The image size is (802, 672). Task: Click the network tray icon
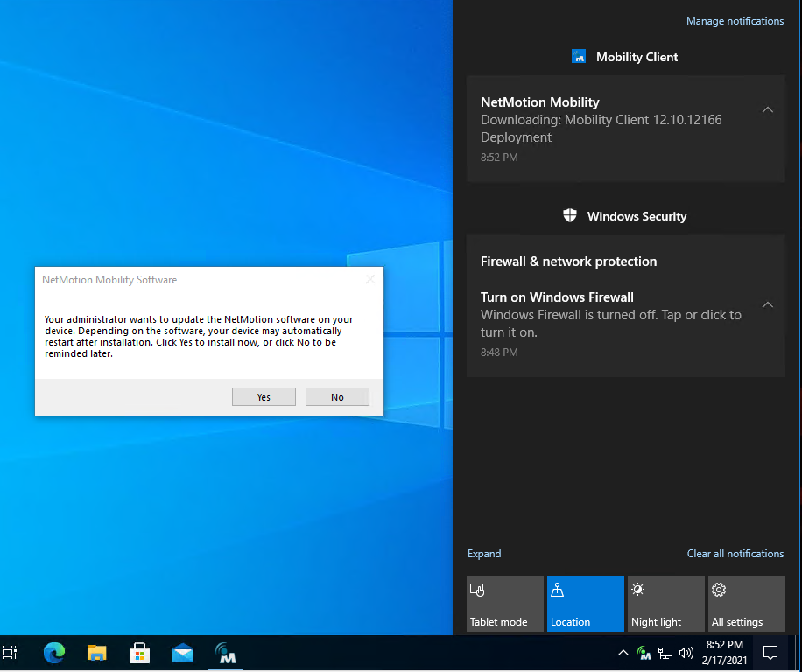tap(665, 653)
